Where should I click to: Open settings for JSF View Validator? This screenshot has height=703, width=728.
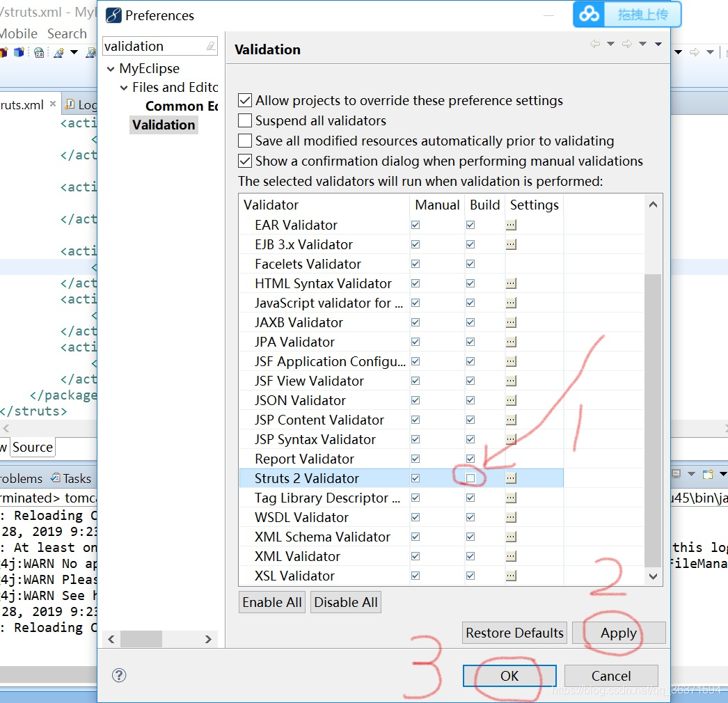(x=511, y=381)
